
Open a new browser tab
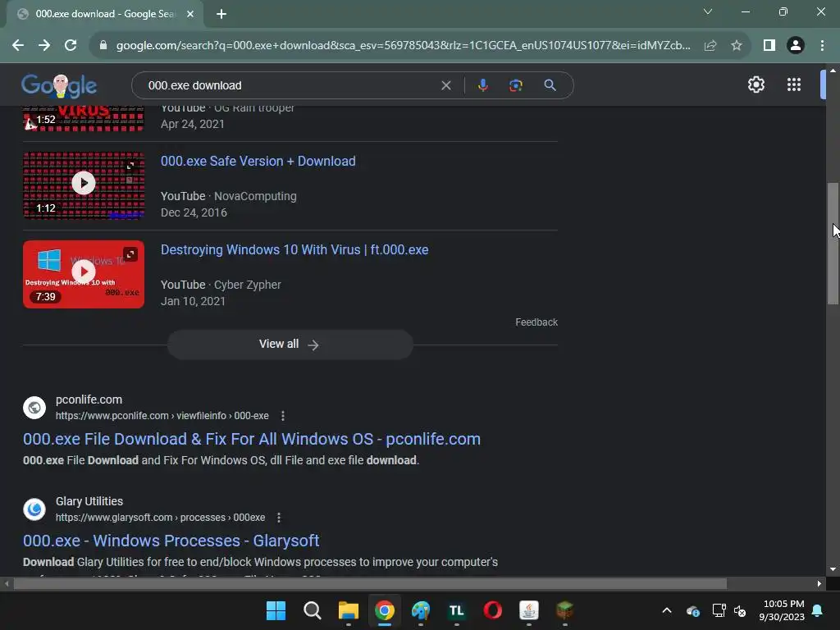pyautogui.click(x=221, y=14)
